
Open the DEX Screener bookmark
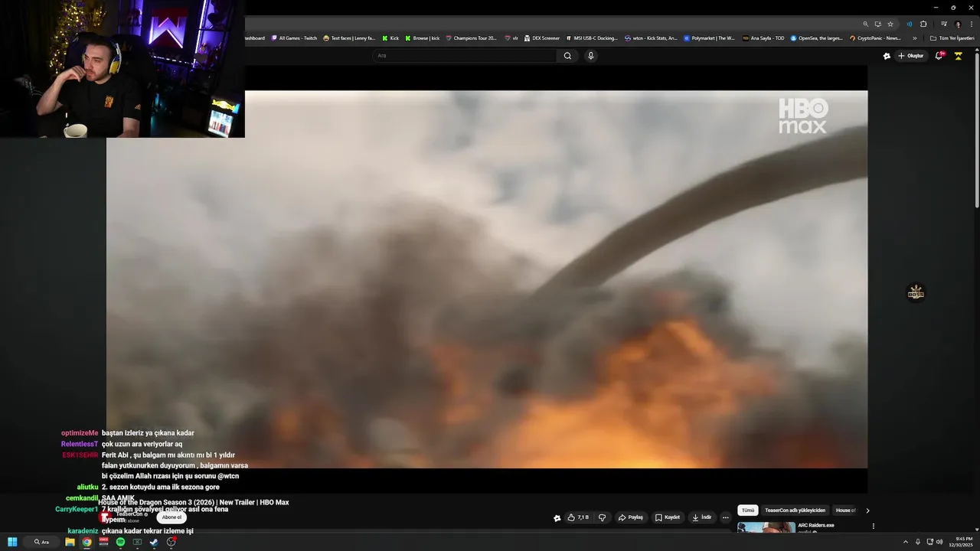542,38
